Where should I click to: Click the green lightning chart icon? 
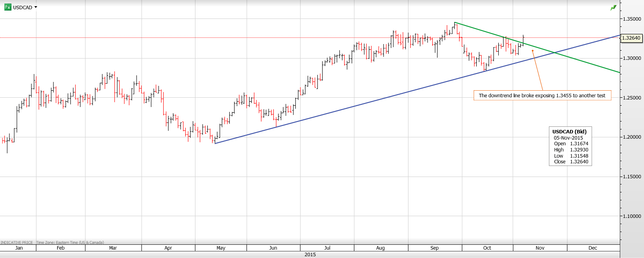[x=613, y=7]
